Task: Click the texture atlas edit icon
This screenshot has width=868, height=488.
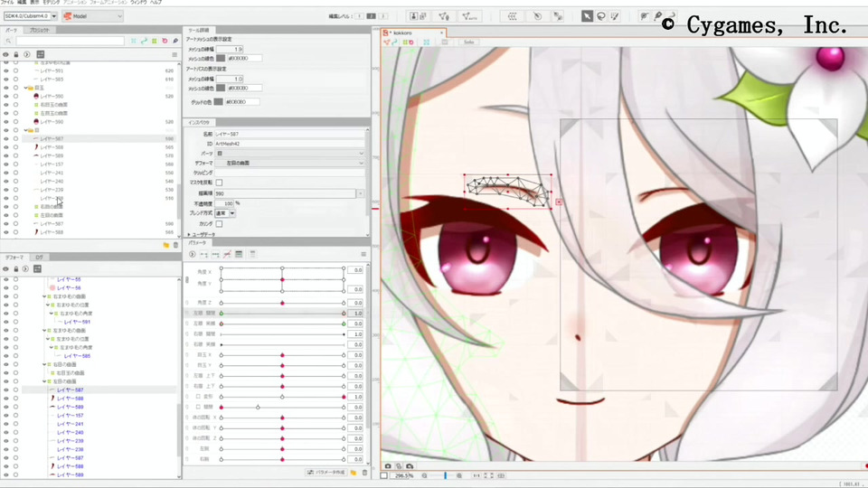Action: [x=418, y=16]
